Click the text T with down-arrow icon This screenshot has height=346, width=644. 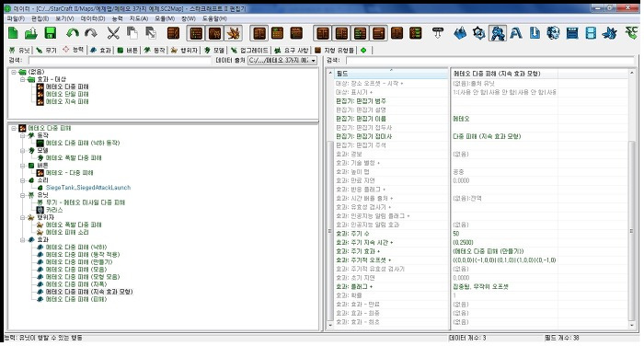(x=438, y=33)
